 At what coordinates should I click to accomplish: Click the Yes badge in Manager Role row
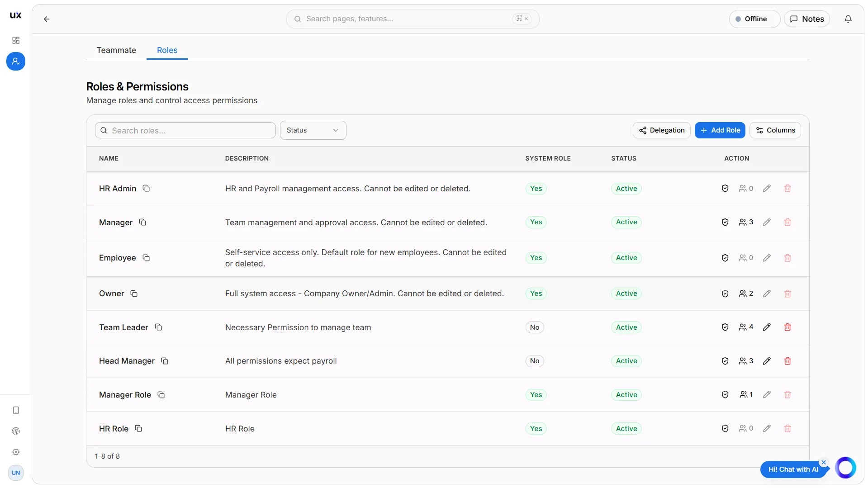coord(536,394)
